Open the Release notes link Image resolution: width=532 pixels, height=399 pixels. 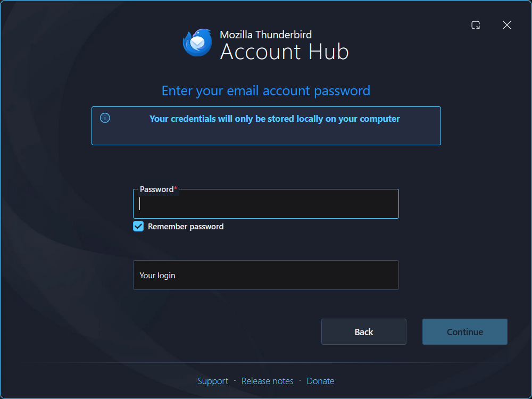[268, 381]
